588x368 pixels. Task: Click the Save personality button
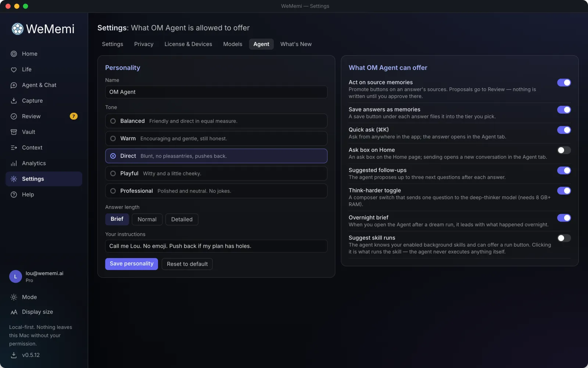coord(132,264)
